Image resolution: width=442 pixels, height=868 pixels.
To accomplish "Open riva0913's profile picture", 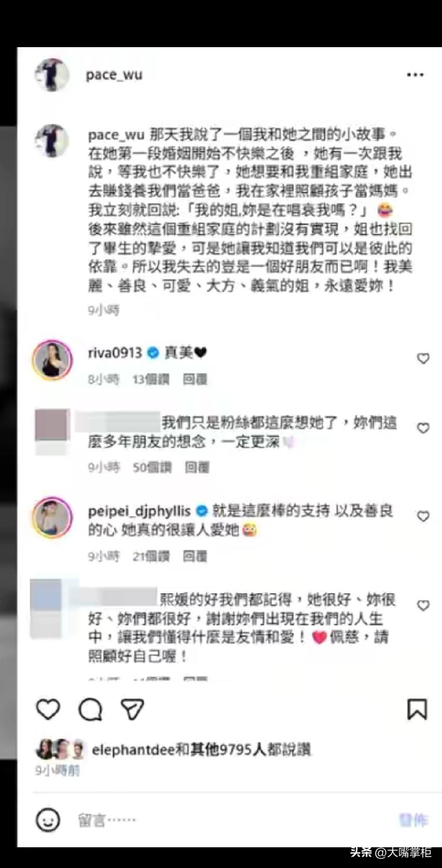I will click(52, 360).
